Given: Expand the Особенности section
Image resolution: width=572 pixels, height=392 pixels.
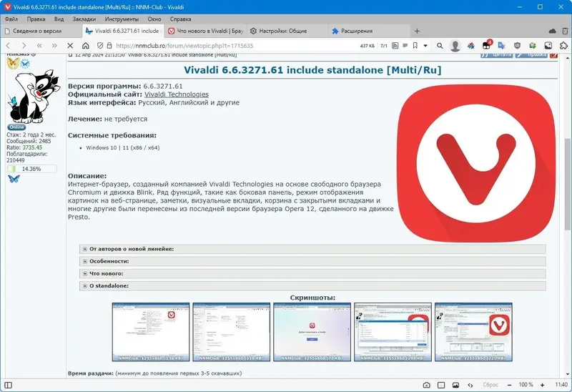Looking at the screenshot, I should (x=312, y=261).
